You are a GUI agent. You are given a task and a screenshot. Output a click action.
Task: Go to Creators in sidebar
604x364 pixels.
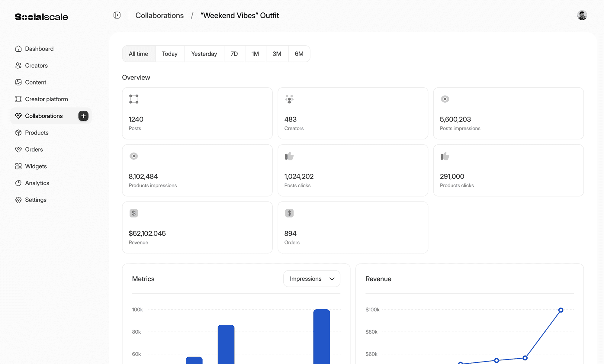(x=36, y=66)
